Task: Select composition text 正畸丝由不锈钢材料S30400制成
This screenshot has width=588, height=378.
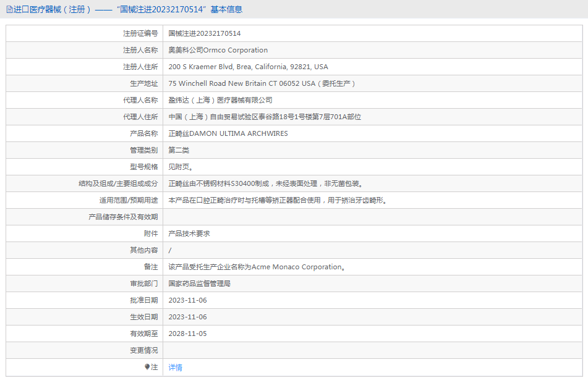Action: pos(265,183)
